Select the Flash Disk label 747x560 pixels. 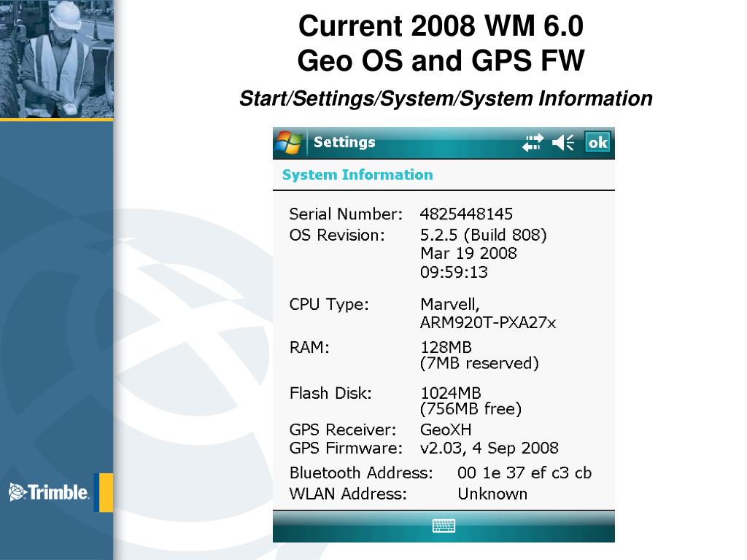click(x=330, y=393)
